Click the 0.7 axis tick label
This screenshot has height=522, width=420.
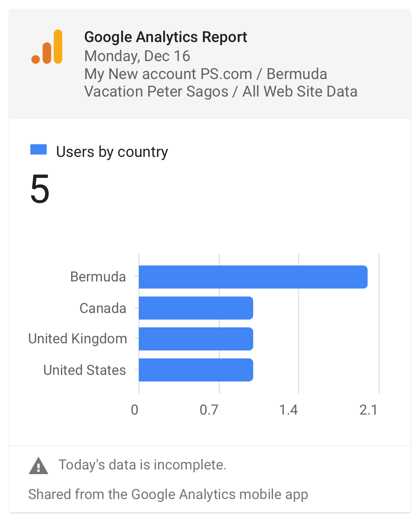coord(209,410)
